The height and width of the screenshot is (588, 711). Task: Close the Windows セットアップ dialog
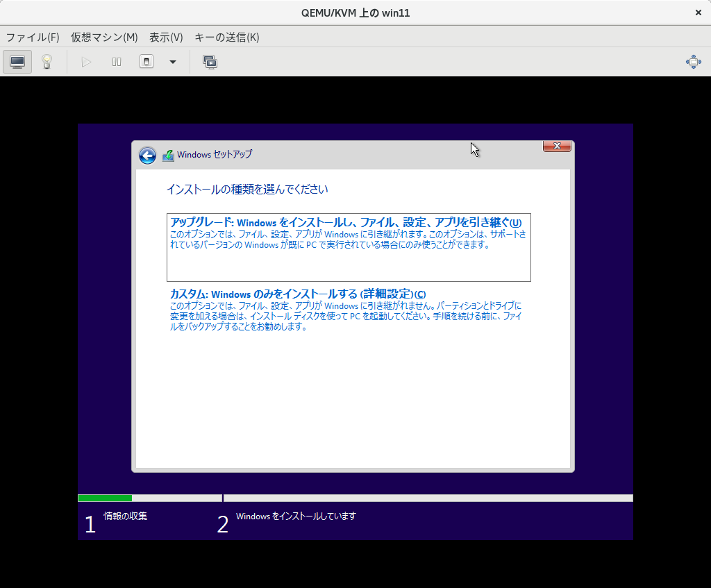[x=557, y=146]
